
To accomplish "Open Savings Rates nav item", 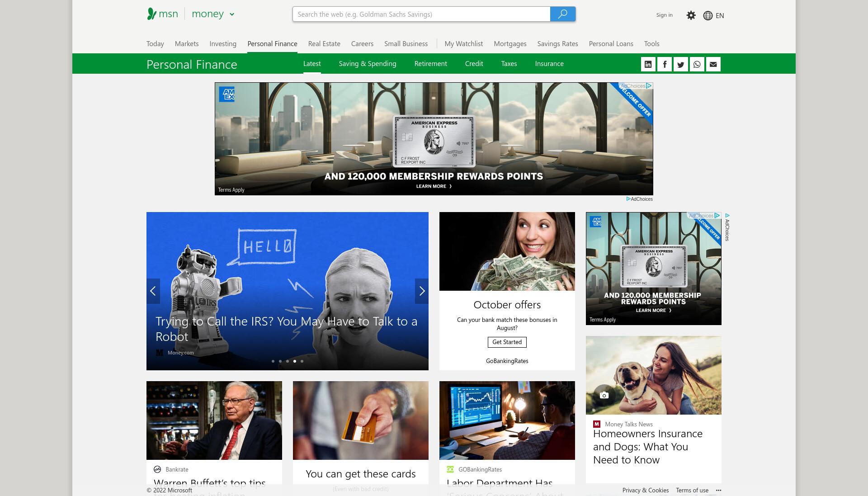I will click(557, 44).
